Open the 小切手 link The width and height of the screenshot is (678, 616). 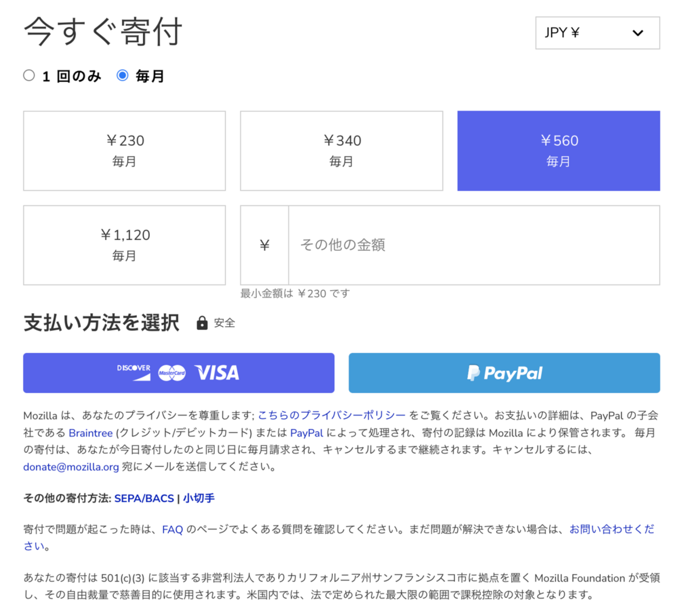pyautogui.click(x=199, y=499)
